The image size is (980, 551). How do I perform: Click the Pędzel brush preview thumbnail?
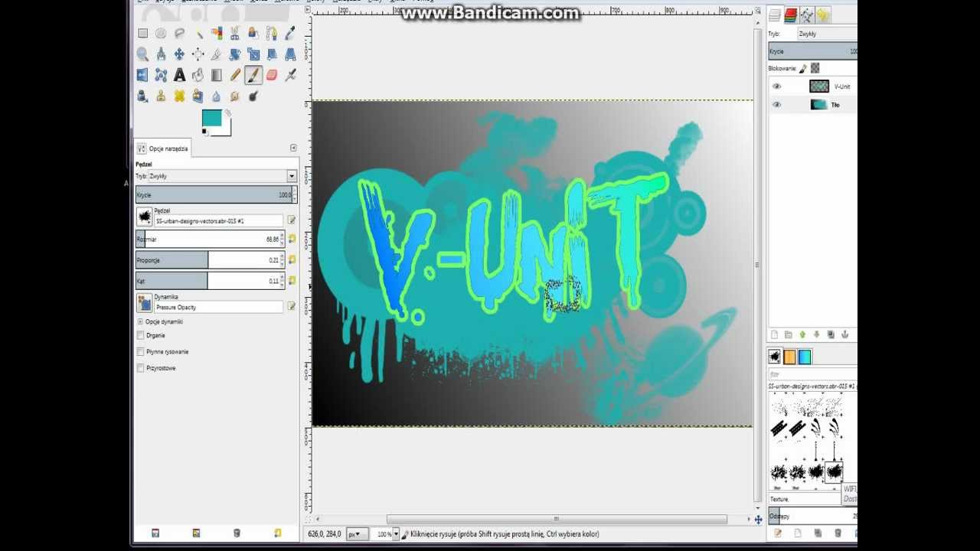tap(144, 217)
